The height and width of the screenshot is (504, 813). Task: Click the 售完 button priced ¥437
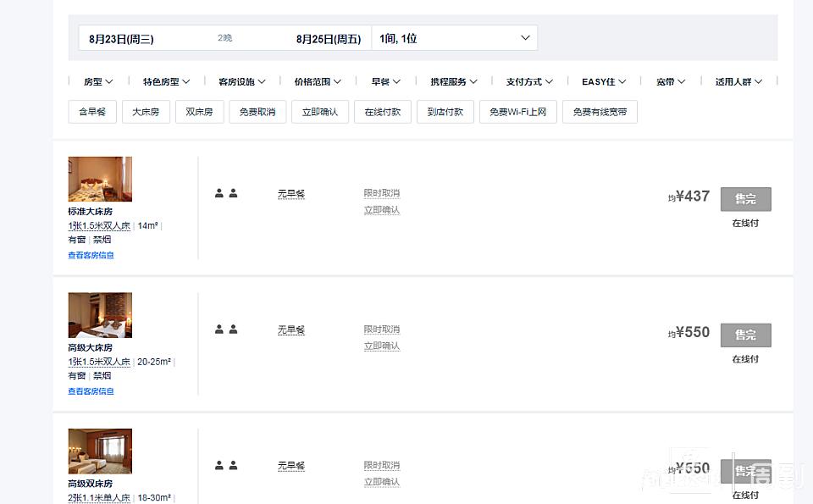(x=745, y=198)
